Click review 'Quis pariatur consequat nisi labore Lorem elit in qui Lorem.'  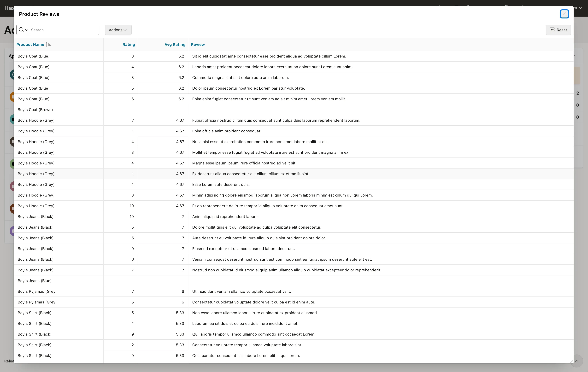246,356
